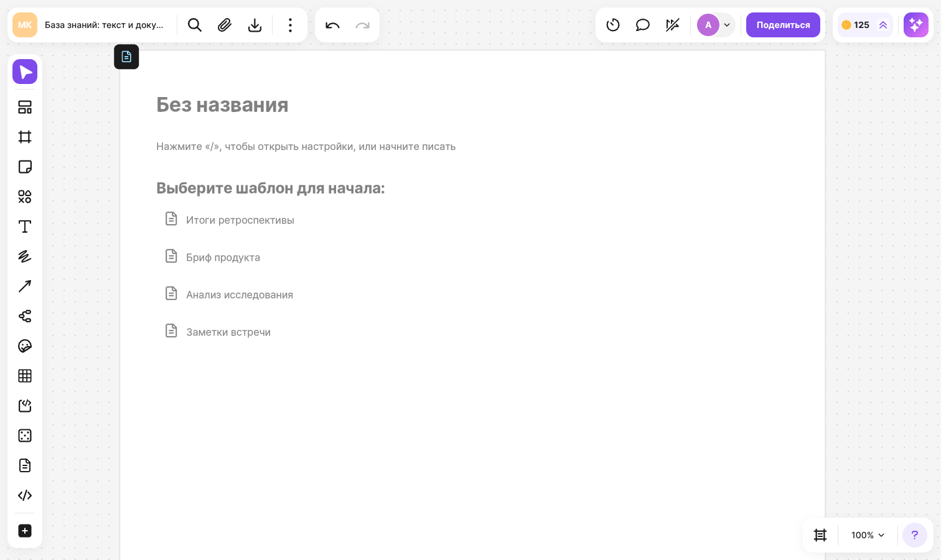Select the arrow connector tool
The image size is (941, 560).
coord(25,286)
